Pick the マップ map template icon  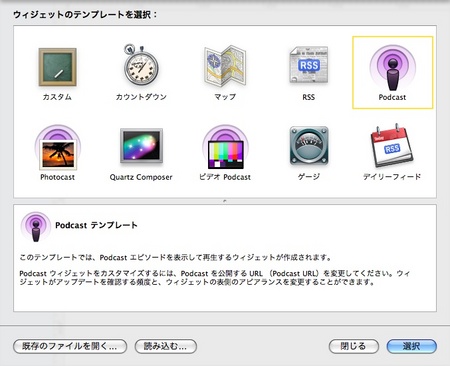point(225,66)
